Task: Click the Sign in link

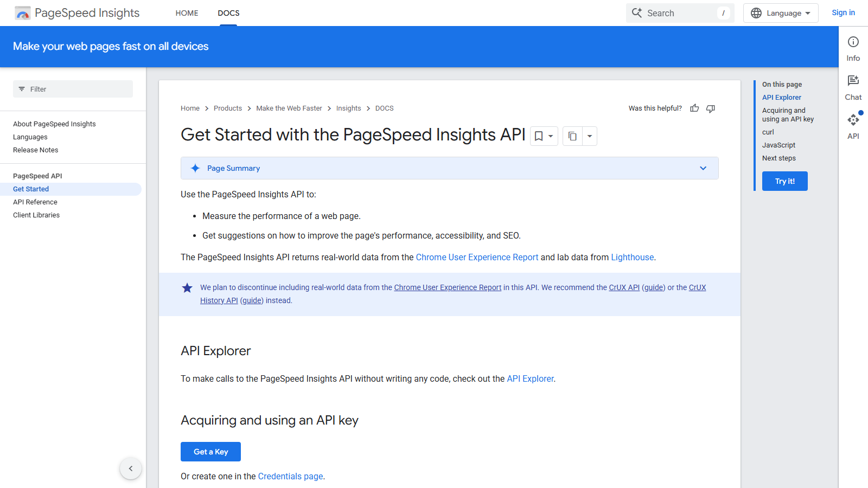Action: point(843,13)
